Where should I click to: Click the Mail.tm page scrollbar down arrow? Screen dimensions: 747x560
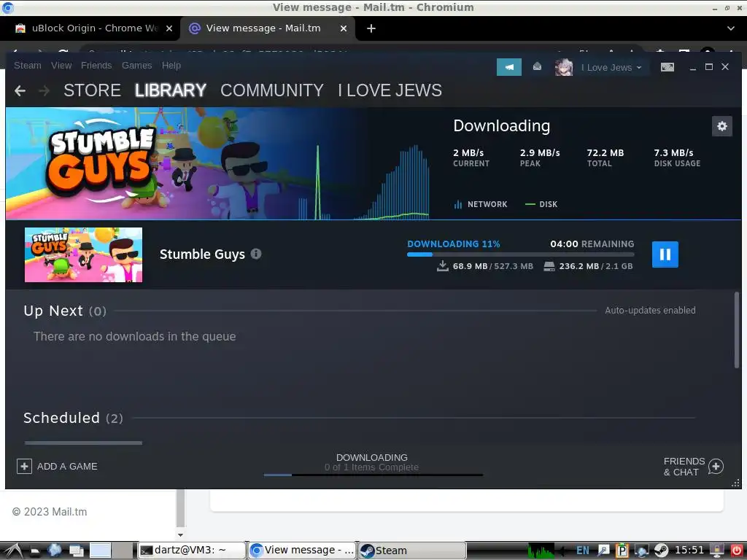[x=180, y=534]
